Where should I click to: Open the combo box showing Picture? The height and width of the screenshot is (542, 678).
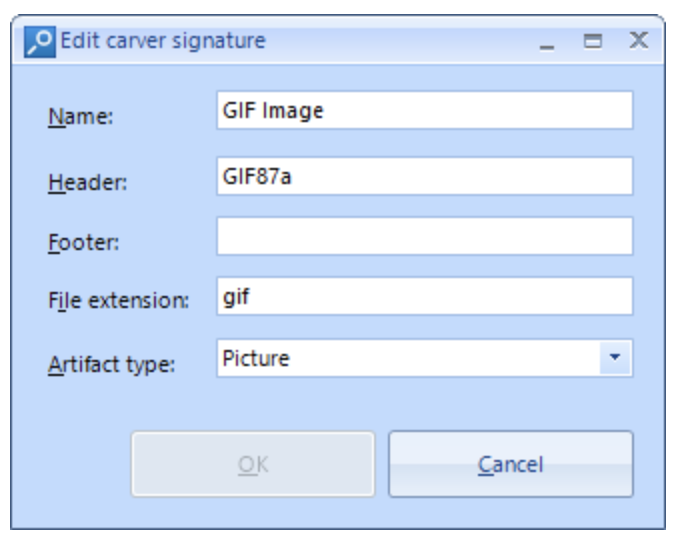click(x=425, y=358)
